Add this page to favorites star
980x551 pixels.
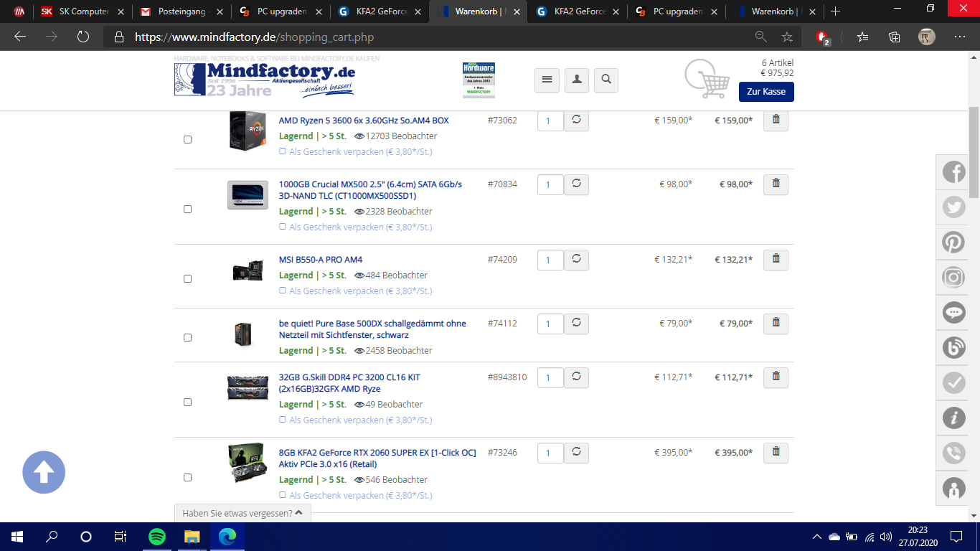pyautogui.click(x=787, y=37)
